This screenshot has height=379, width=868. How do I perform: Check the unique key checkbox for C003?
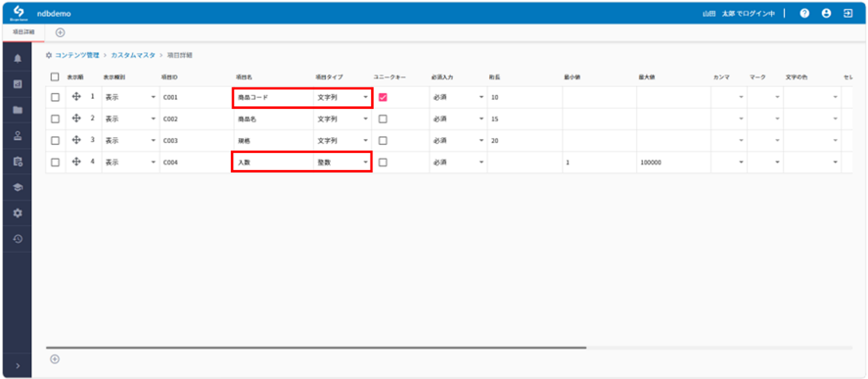click(x=383, y=141)
